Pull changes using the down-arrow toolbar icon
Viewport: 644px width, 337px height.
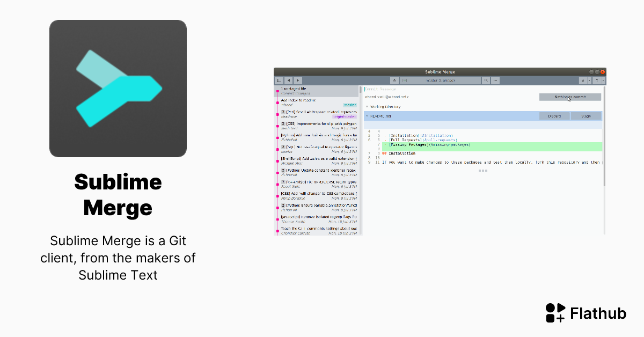pyautogui.click(x=583, y=80)
